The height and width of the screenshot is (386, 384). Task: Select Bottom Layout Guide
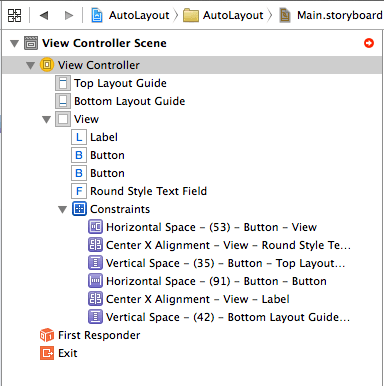pyautogui.click(x=129, y=101)
